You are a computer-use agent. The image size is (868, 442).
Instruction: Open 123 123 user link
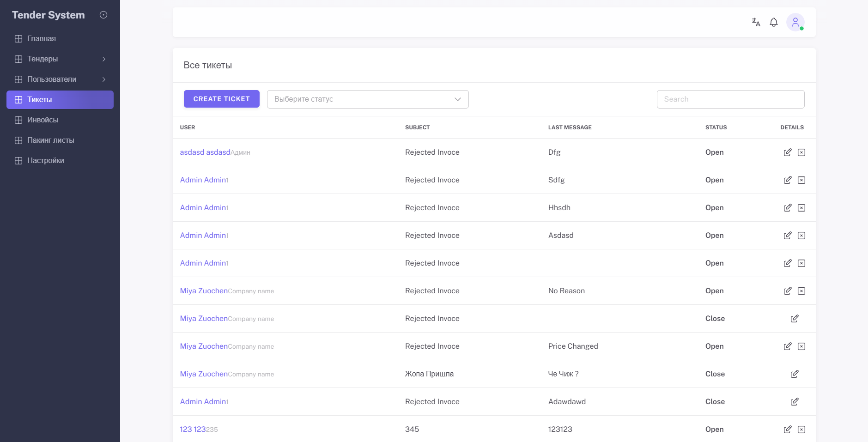[193, 430]
